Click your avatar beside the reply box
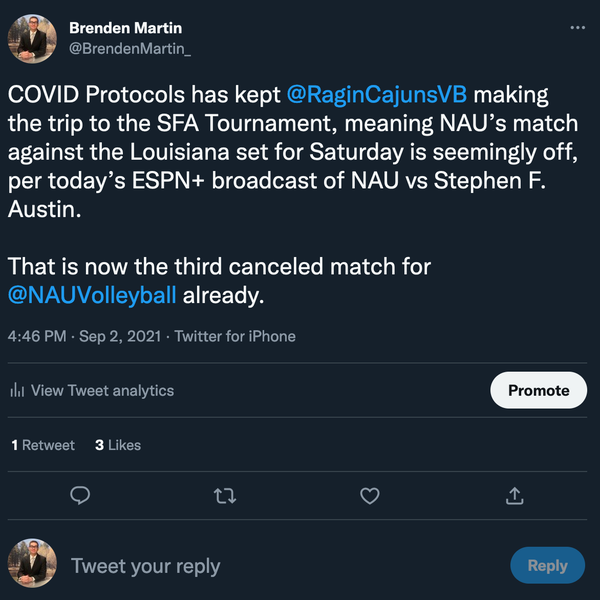The height and width of the screenshot is (600, 600). click(33, 565)
